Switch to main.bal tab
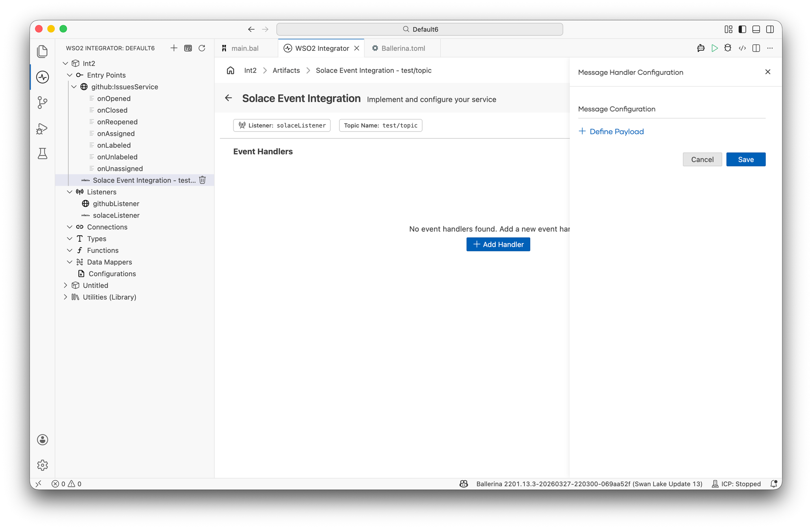 (245, 48)
